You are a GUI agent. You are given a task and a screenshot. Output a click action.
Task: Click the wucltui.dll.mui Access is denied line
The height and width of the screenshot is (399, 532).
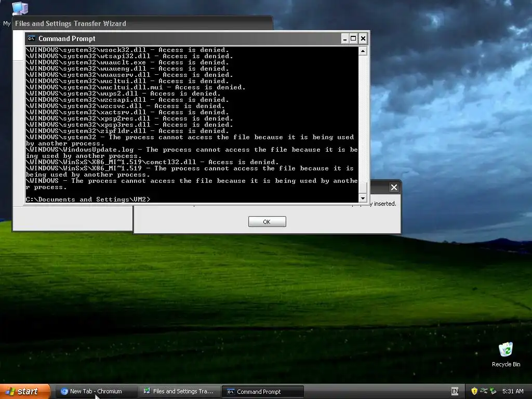[x=136, y=87]
